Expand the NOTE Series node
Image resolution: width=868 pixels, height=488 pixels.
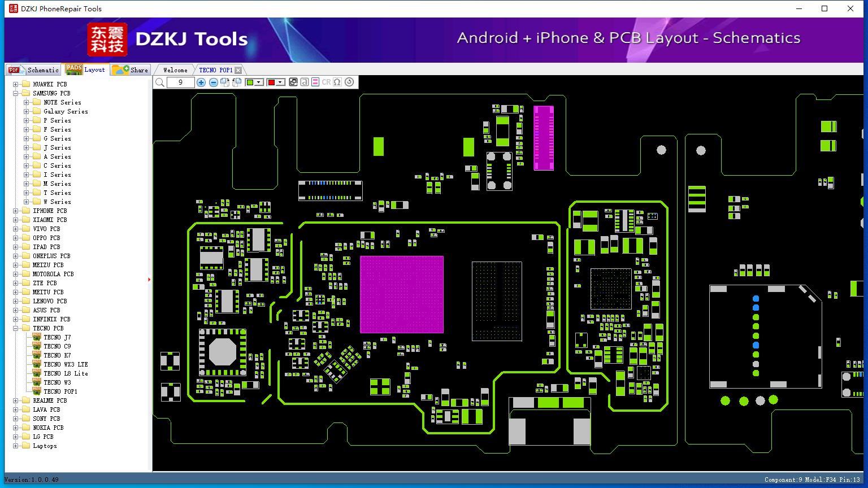(26, 102)
